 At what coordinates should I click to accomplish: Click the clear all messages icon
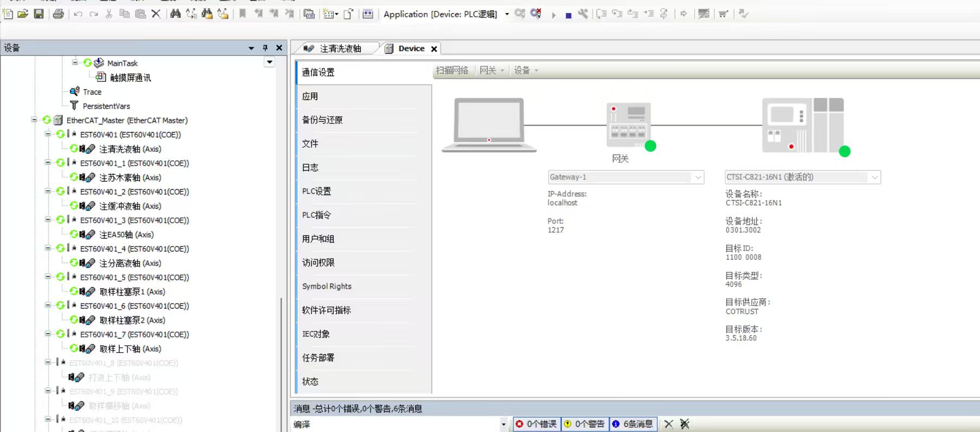point(684,424)
